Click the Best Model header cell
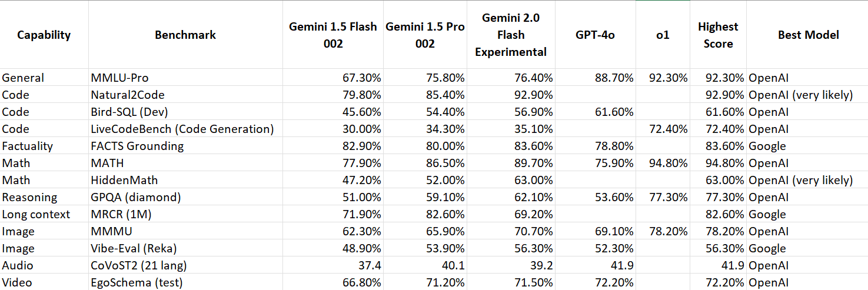Screen dimensions: 868x290 [807, 35]
